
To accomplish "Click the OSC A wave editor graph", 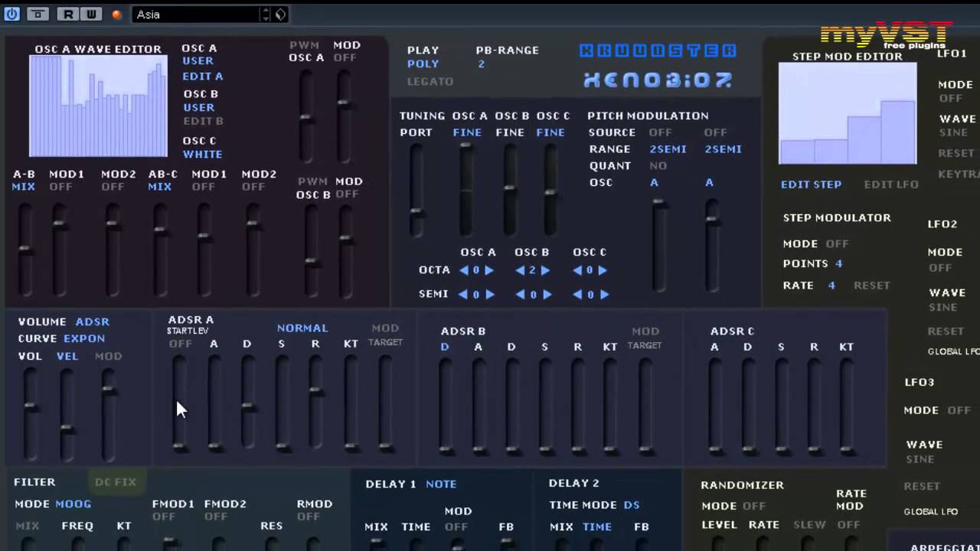I will pos(98,106).
